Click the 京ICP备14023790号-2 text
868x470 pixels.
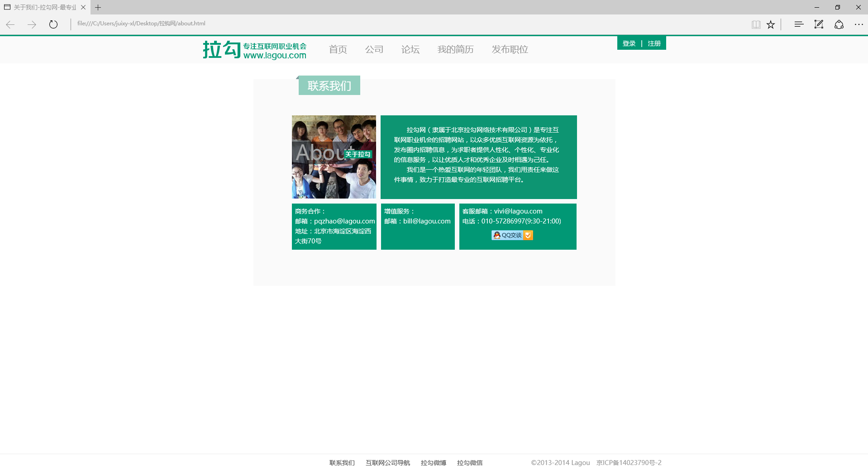629,463
